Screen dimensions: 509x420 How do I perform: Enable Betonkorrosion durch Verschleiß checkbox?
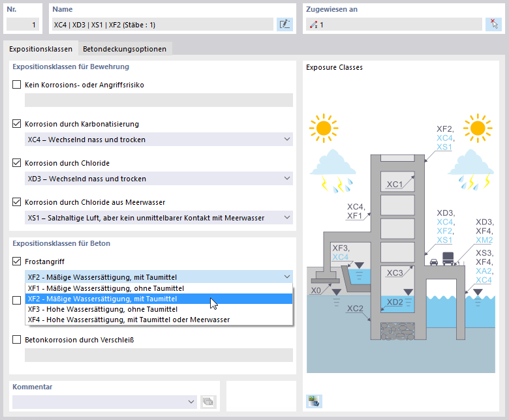tap(16, 340)
